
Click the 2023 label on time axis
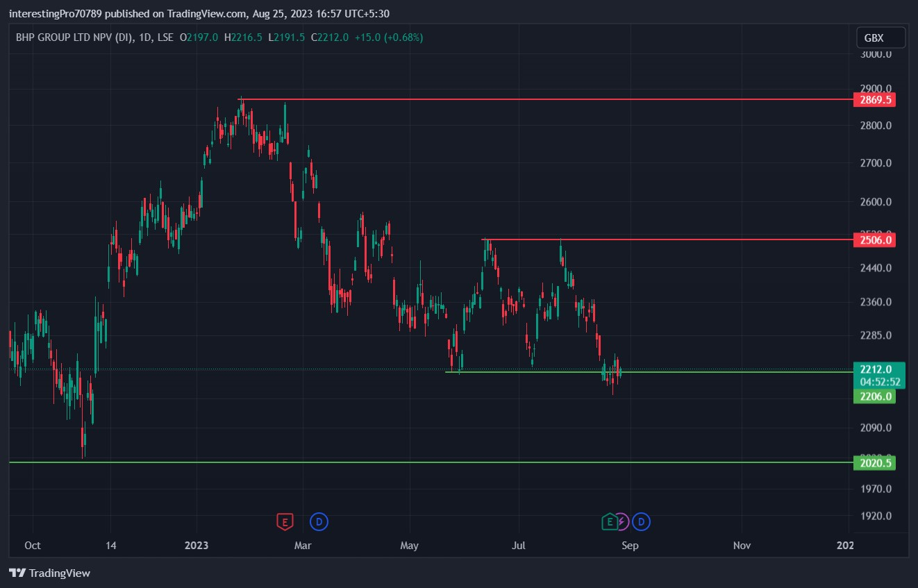pyautogui.click(x=197, y=545)
